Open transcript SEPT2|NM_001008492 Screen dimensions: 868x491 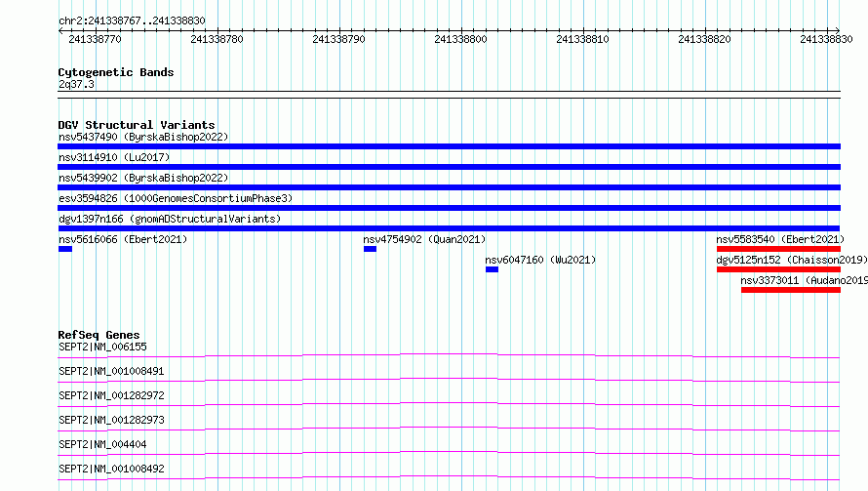click(111, 469)
